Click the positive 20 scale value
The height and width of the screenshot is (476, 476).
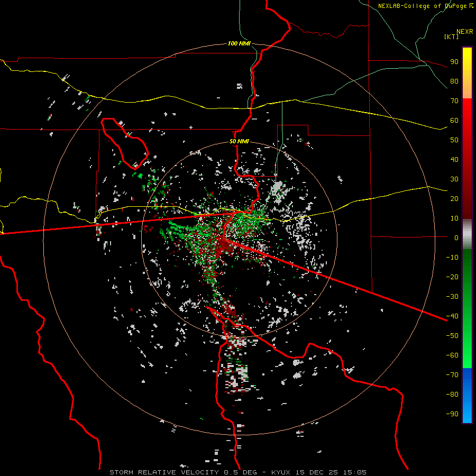(x=454, y=198)
